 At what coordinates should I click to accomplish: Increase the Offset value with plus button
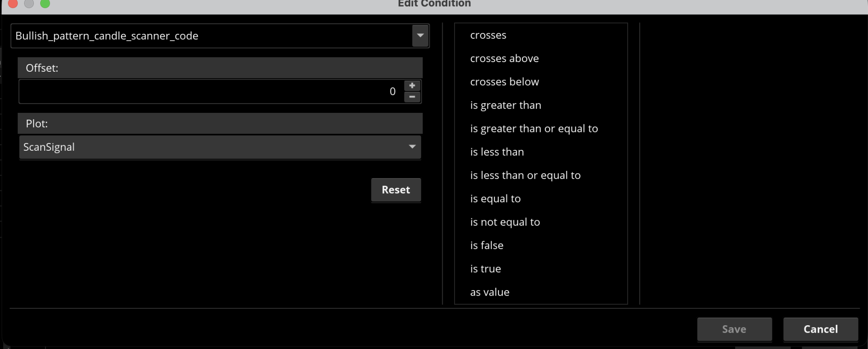[x=412, y=86]
